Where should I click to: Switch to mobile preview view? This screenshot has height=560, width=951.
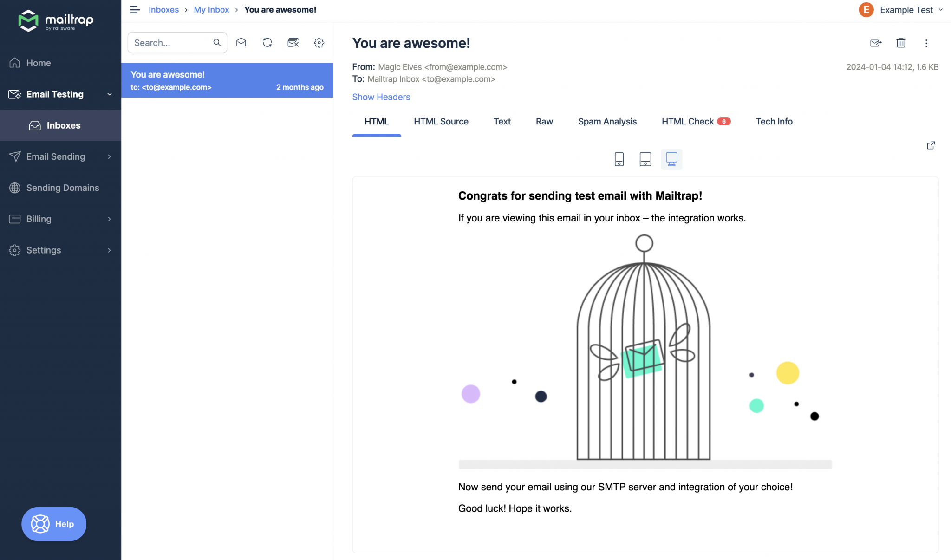[x=619, y=159]
